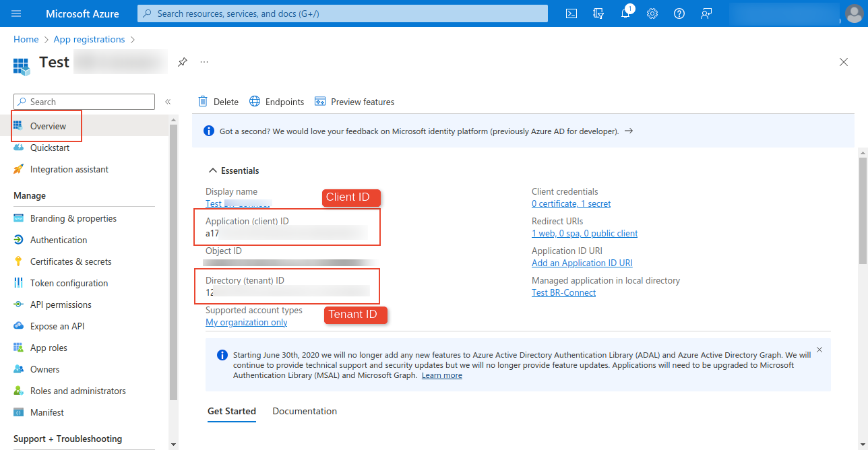Open the account avatar menu

click(853, 13)
